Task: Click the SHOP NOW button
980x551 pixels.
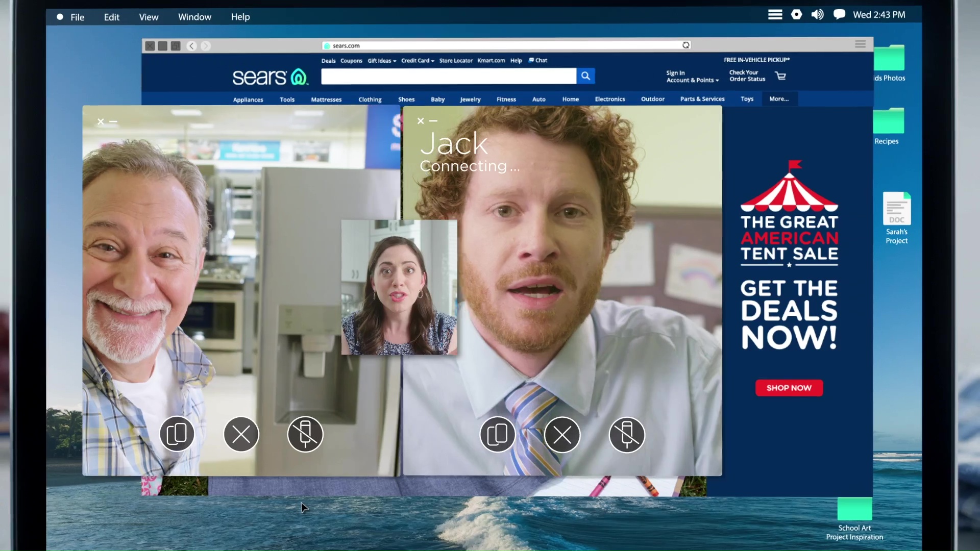Action: pos(789,388)
